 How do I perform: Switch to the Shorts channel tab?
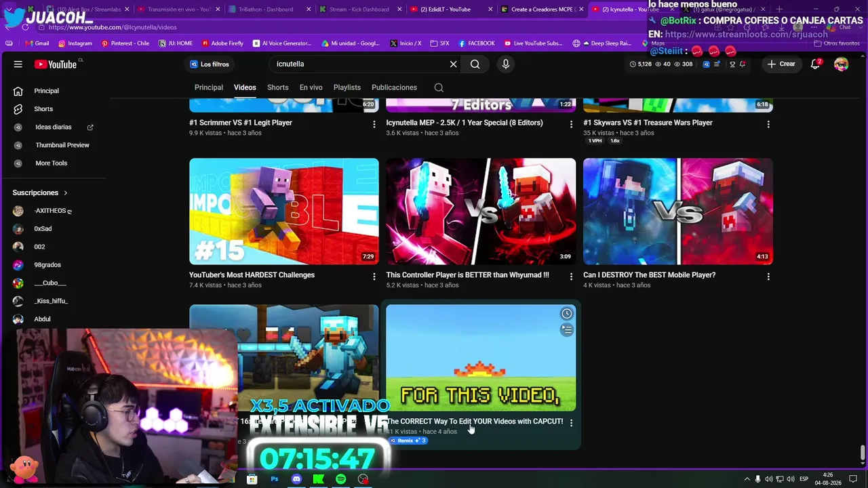click(x=278, y=87)
